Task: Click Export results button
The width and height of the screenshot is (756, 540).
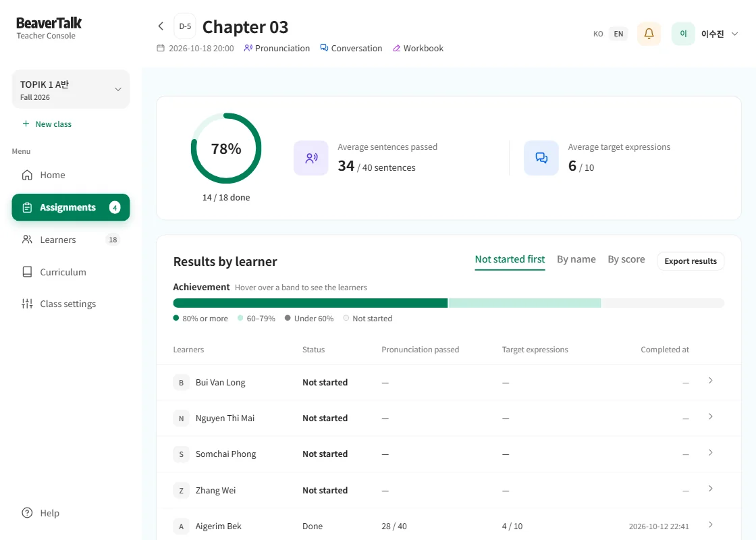Action: [x=691, y=261]
